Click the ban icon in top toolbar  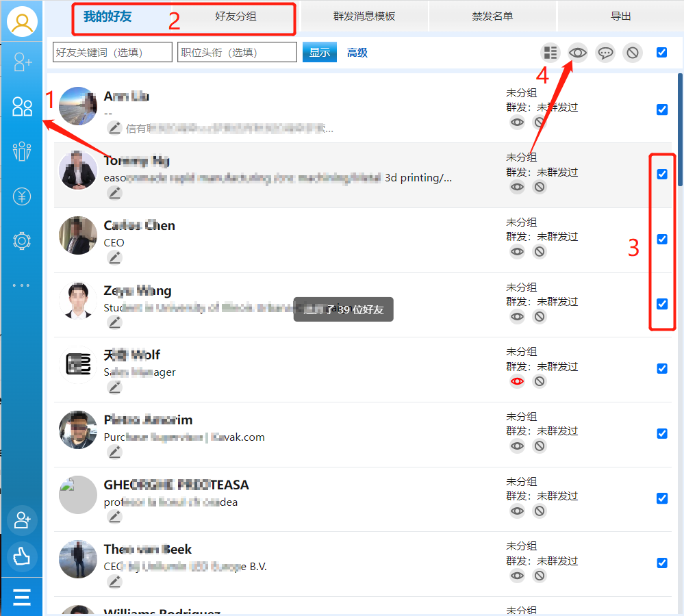(633, 53)
